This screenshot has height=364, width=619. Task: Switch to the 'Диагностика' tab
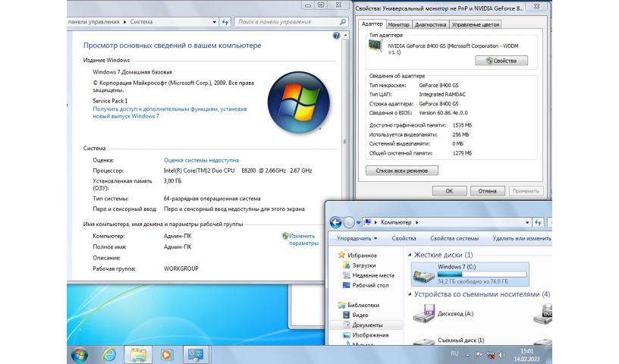pyautogui.click(x=430, y=24)
